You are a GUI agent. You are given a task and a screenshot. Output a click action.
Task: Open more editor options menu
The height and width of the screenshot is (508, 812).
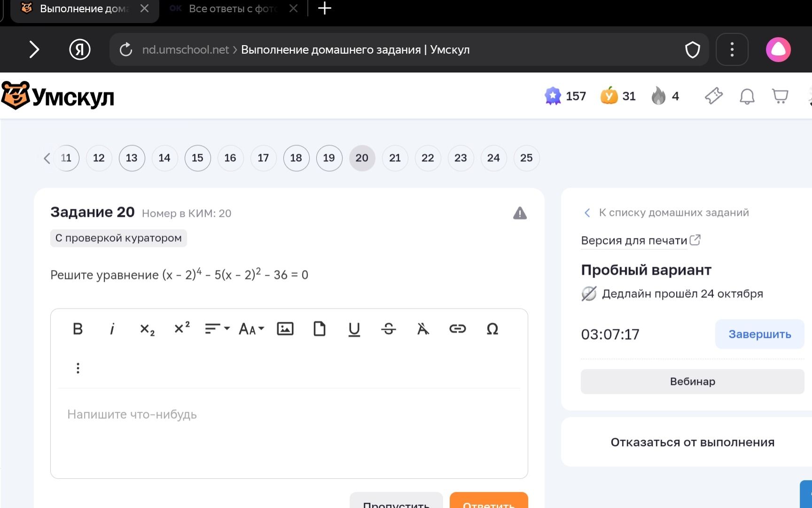coord(78,368)
